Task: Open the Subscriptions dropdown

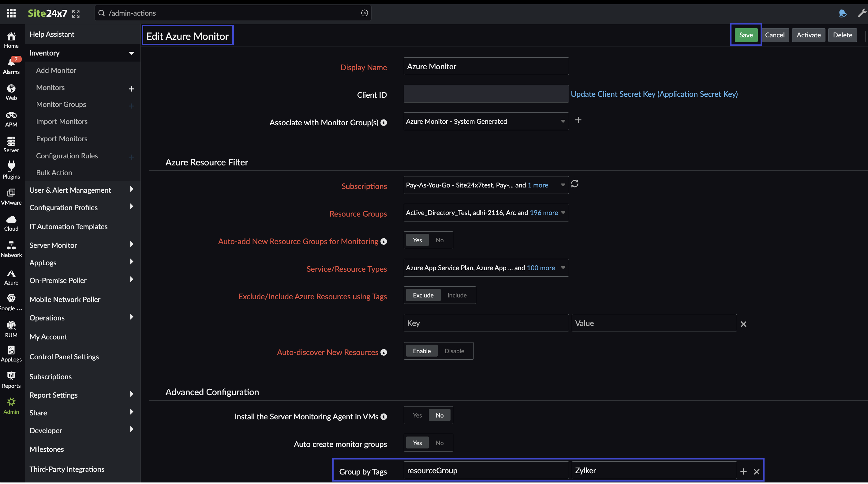Action: click(486, 185)
